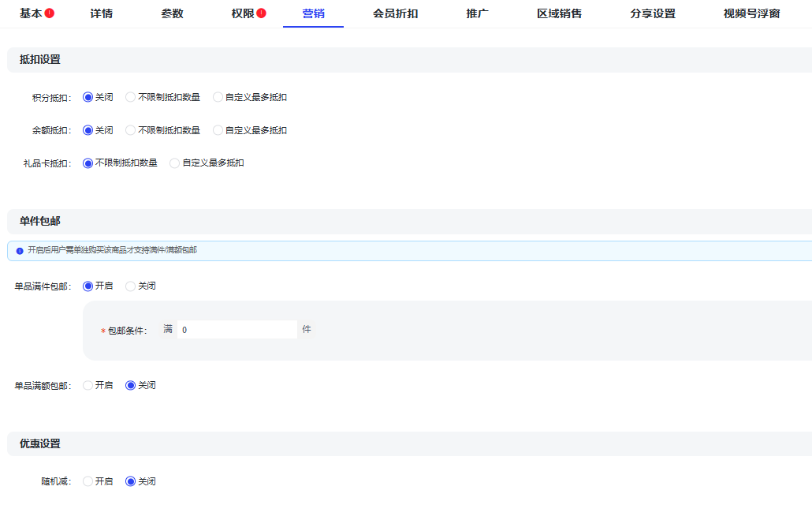The height and width of the screenshot is (505, 812).
Task: Click the blue info icon in 单件包邮 notice
Action: [20, 251]
